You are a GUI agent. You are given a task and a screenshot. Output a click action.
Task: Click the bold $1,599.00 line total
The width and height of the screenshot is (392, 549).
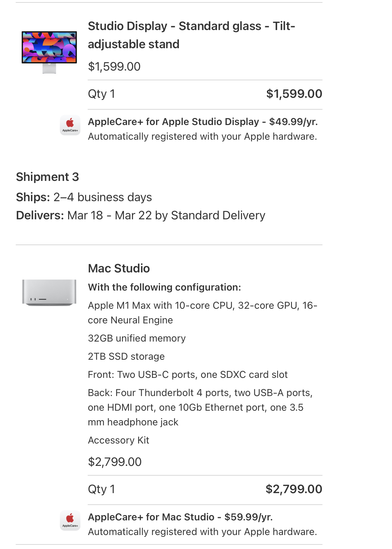click(x=294, y=94)
